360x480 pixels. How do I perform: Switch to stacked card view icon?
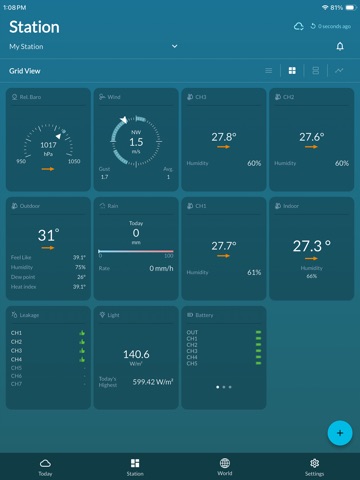tap(315, 71)
